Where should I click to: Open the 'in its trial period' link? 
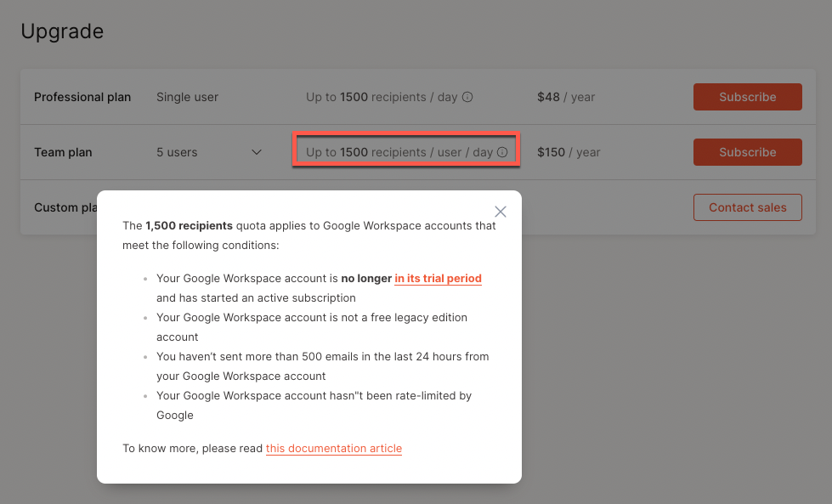438,278
